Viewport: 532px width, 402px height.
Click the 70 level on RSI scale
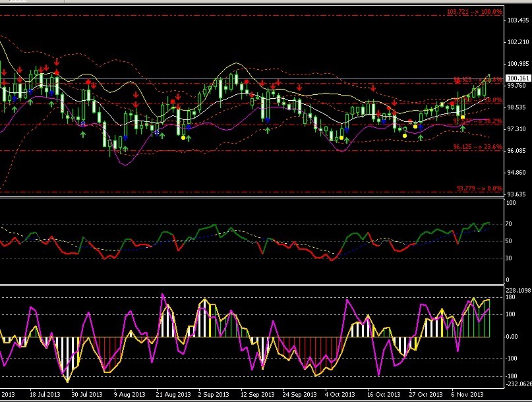[508, 224]
